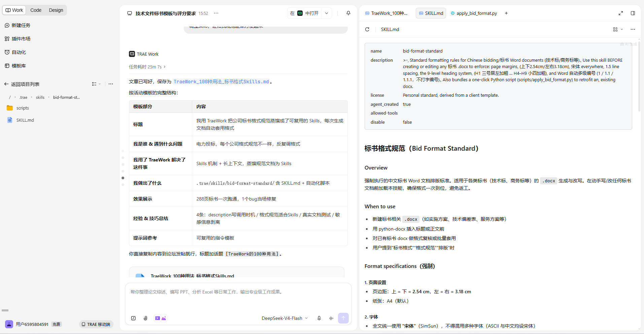Open user account 用户6595804591
644x334 pixels.
point(32,324)
